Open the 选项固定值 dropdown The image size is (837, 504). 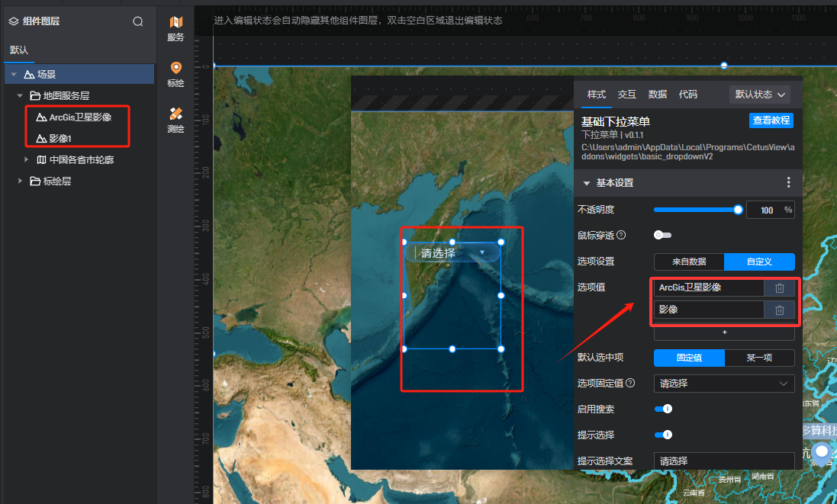724,384
